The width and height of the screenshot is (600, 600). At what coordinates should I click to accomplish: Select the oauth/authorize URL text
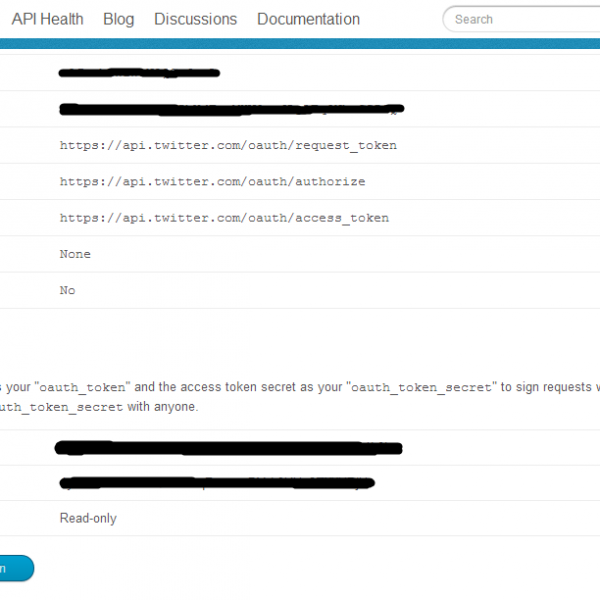tap(212, 181)
